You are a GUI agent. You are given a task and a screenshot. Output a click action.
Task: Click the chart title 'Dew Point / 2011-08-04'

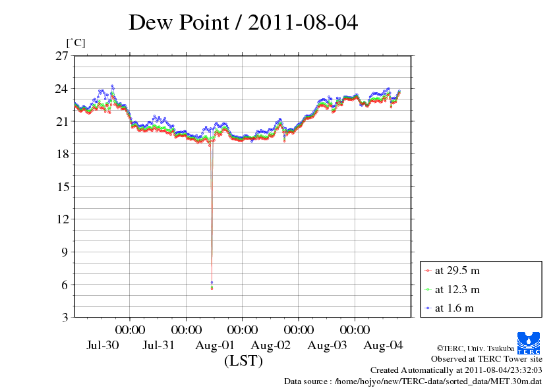(243, 22)
